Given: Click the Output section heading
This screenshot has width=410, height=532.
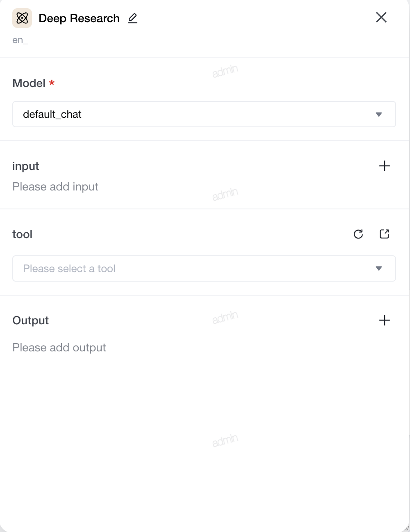Looking at the screenshot, I should 31,321.
